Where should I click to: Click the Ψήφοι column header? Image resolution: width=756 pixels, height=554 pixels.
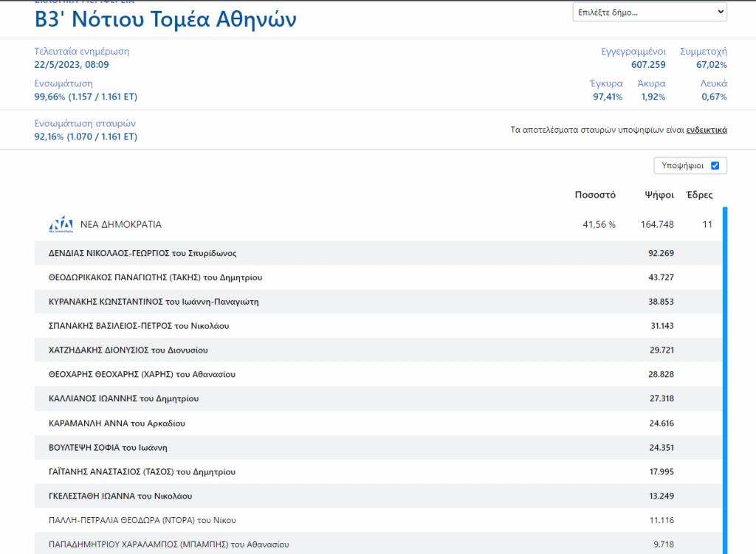pyautogui.click(x=659, y=195)
